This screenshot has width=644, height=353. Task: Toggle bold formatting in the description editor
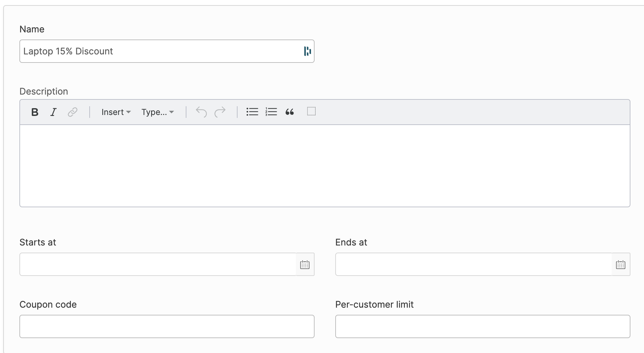pyautogui.click(x=35, y=112)
